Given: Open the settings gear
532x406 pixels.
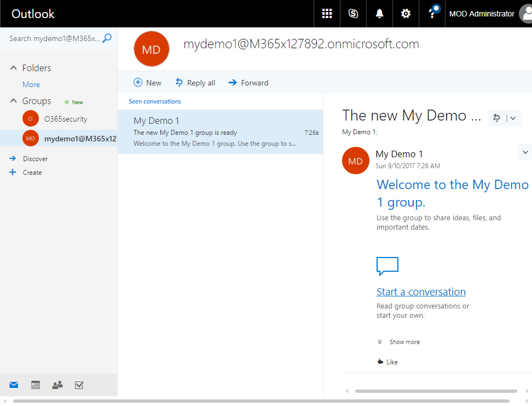Looking at the screenshot, I should tap(406, 14).
